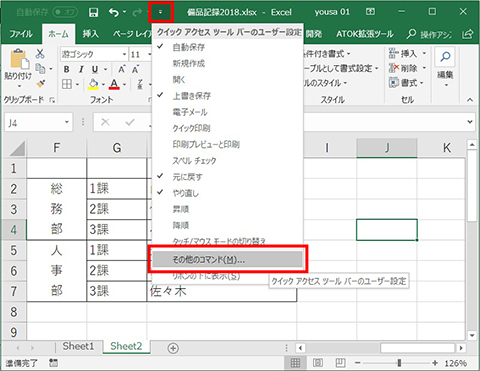Click the Undo arrow icon
The height and width of the screenshot is (371, 480).
114,13
